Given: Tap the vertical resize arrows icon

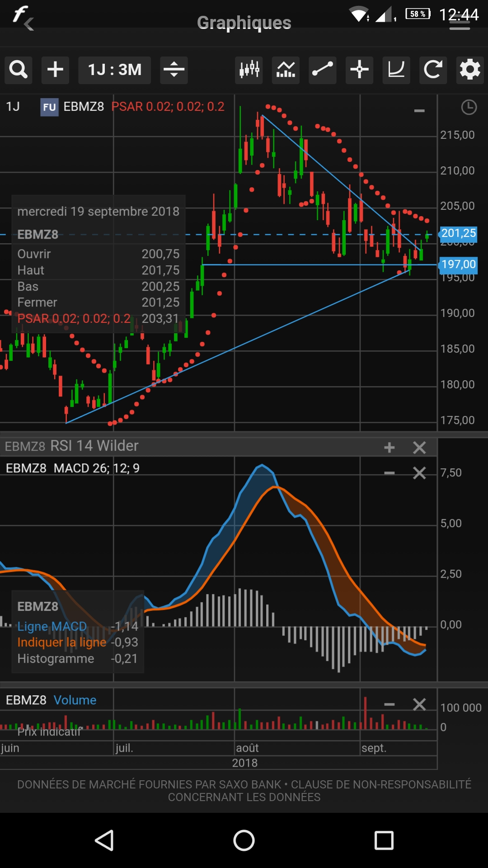Looking at the screenshot, I should tap(174, 70).
